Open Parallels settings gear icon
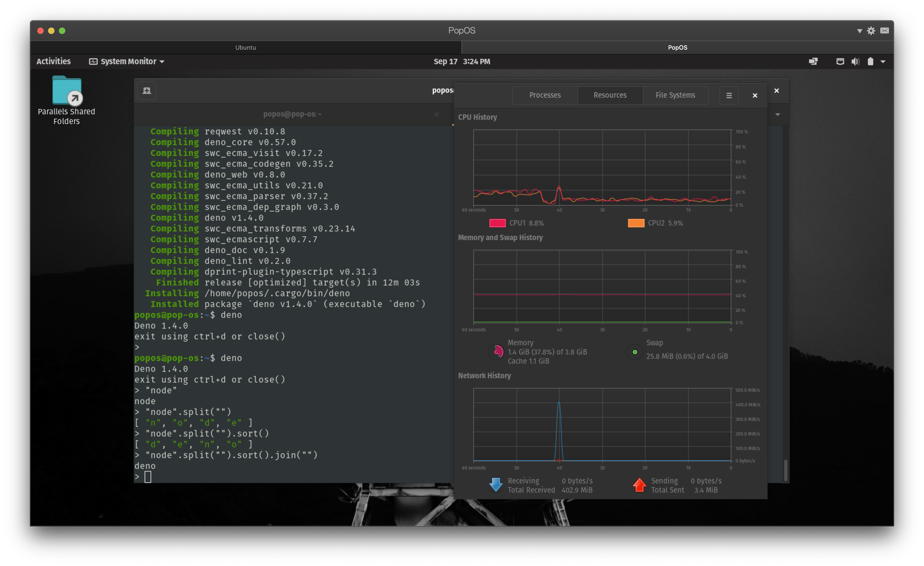The width and height of the screenshot is (924, 566). pos(871,31)
